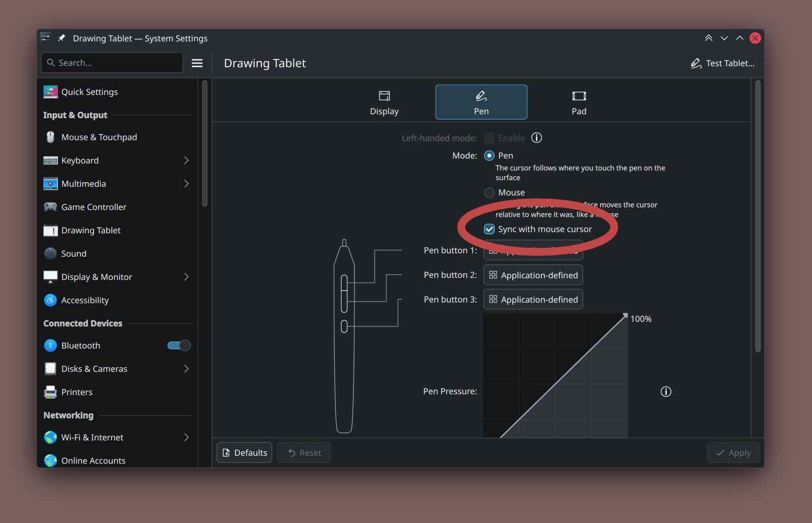Open the Test Tablet dialog
This screenshot has width=812, height=523.
(722, 63)
